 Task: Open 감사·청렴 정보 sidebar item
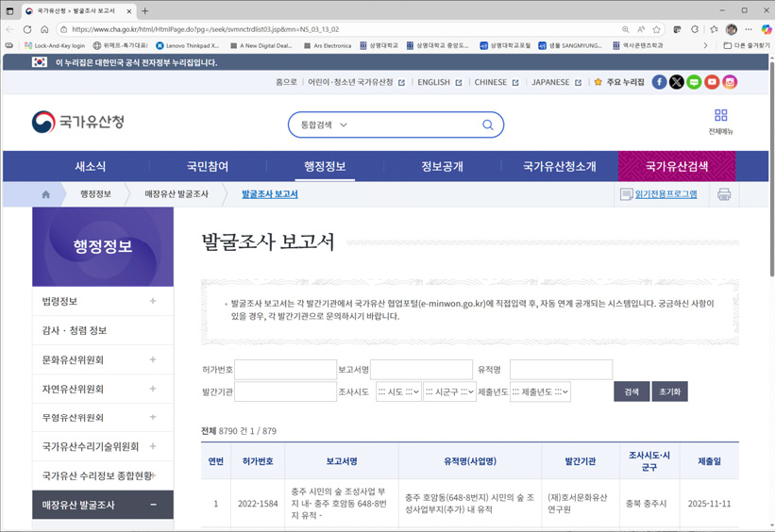pos(103,330)
